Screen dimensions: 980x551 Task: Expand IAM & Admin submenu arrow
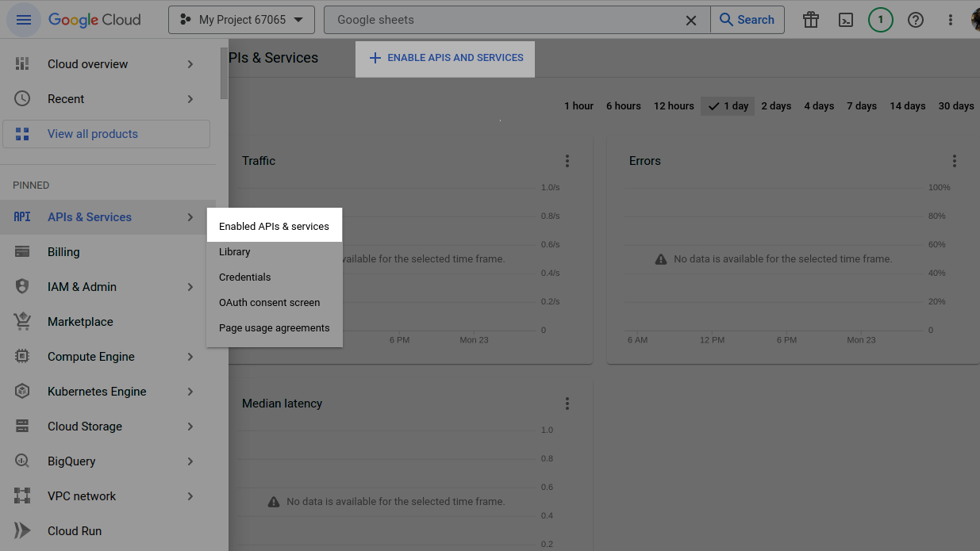(190, 287)
